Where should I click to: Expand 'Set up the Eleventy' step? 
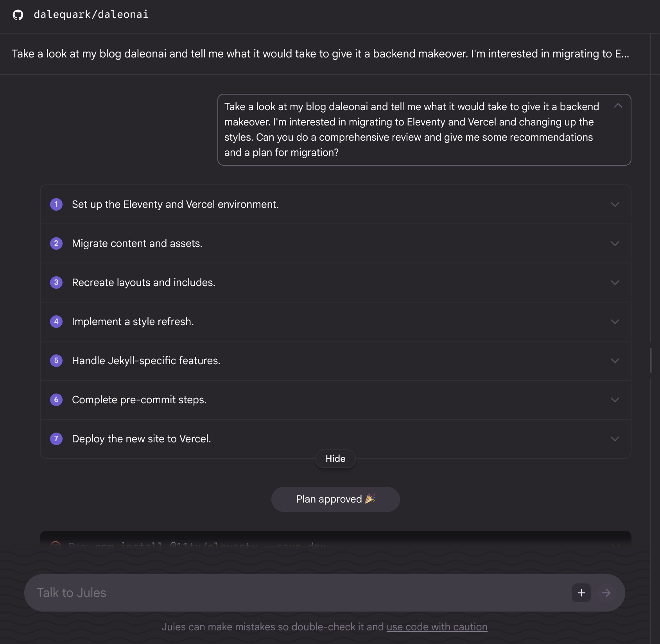click(615, 204)
